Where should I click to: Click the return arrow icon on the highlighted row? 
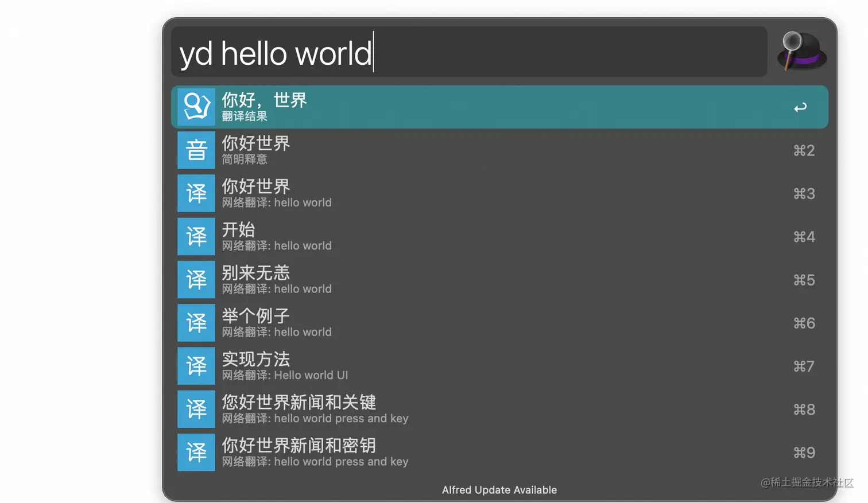click(800, 107)
